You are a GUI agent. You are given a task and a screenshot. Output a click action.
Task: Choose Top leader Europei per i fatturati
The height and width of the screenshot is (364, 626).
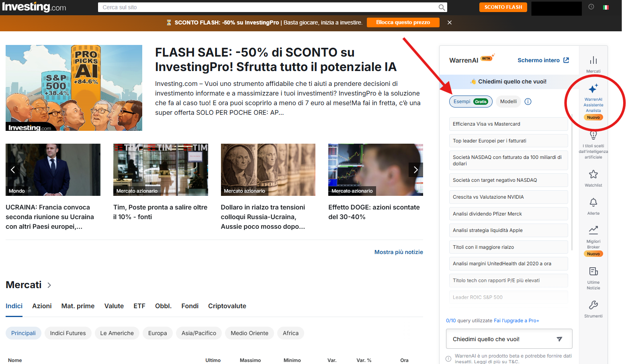click(508, 141)
